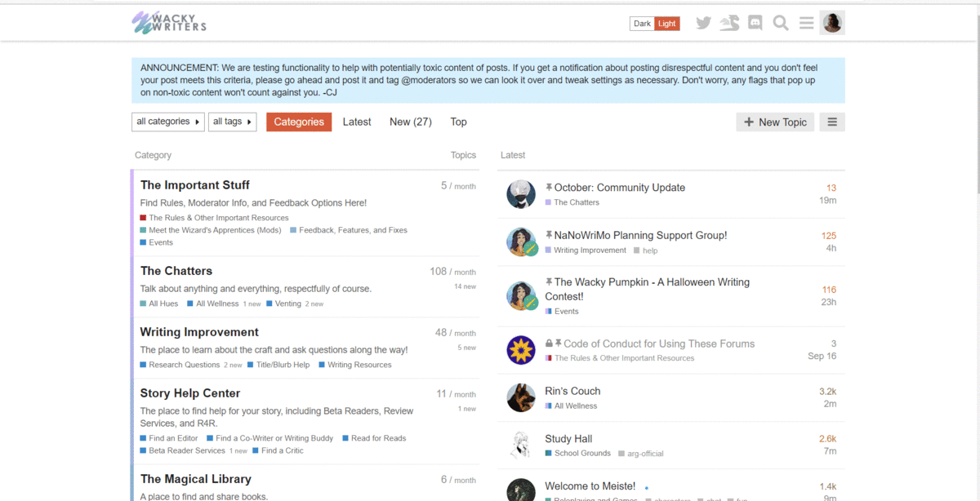Open the search magnifier icon

pos(781,23)
